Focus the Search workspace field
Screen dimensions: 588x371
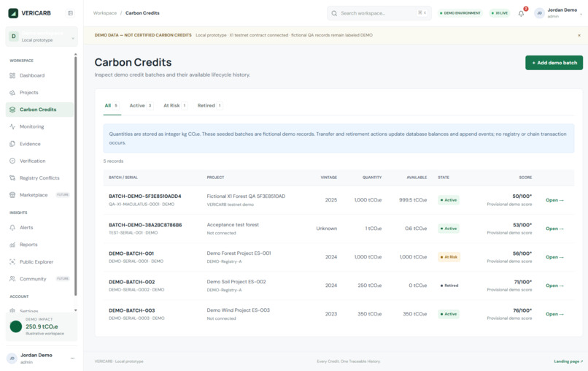click(x=379, y=13)
